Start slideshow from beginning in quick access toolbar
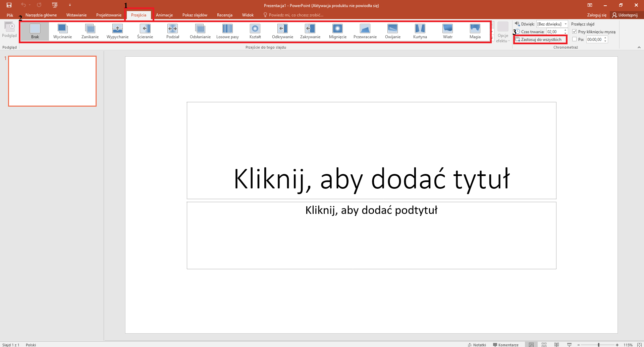 click(x=55, y=5)
